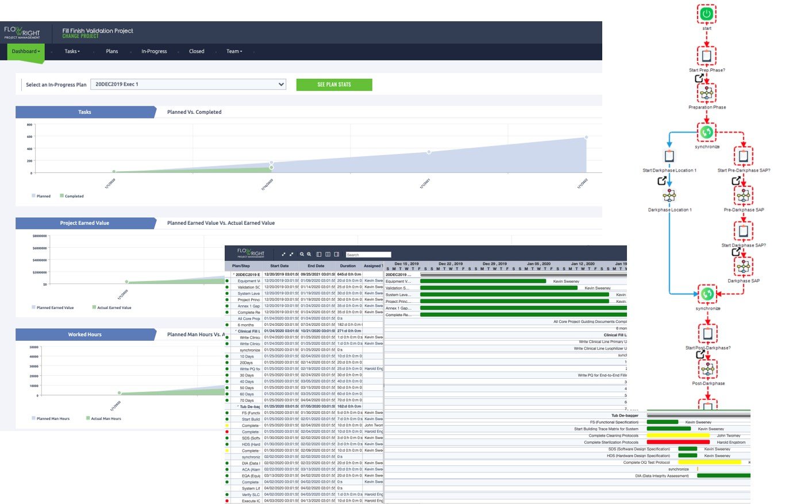812x504 pixels.
Task: Go to the In-Progress tab
Action: tap(154, 52)
